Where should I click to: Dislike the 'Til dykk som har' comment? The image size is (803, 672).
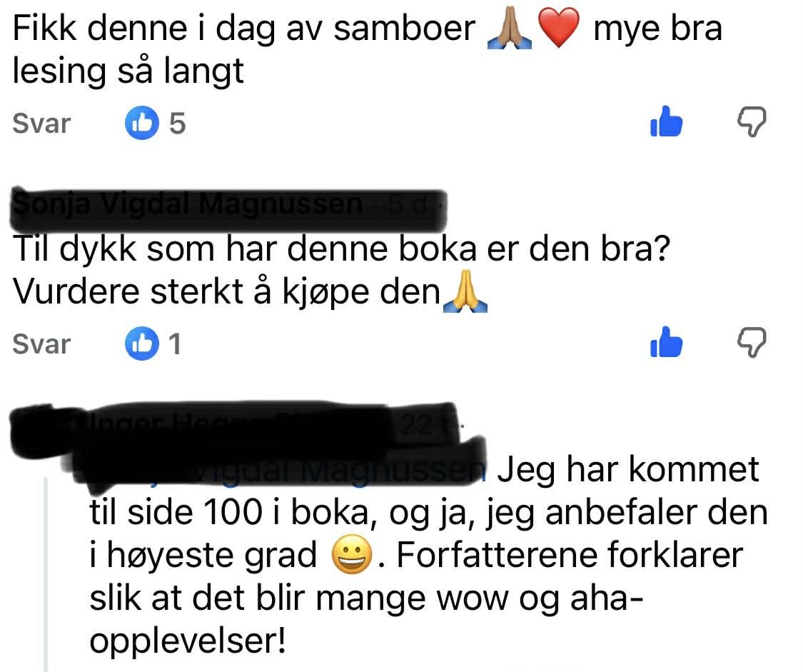click(752, 342)
